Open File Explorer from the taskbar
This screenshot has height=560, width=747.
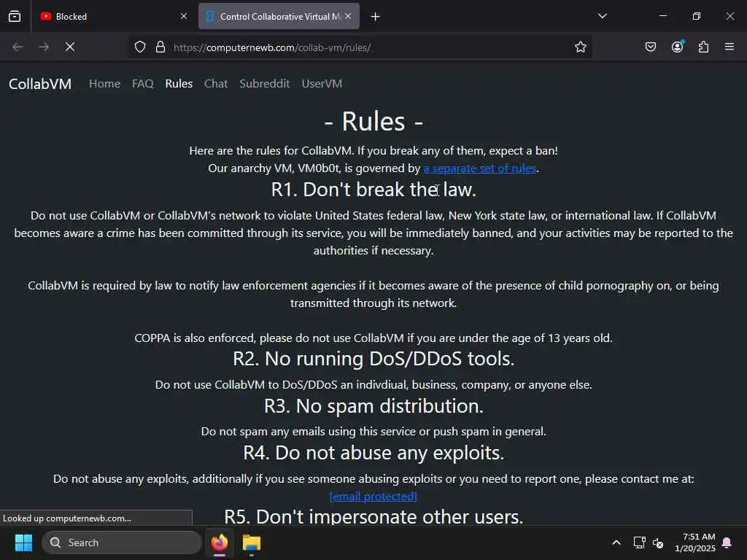coord(252,542)
